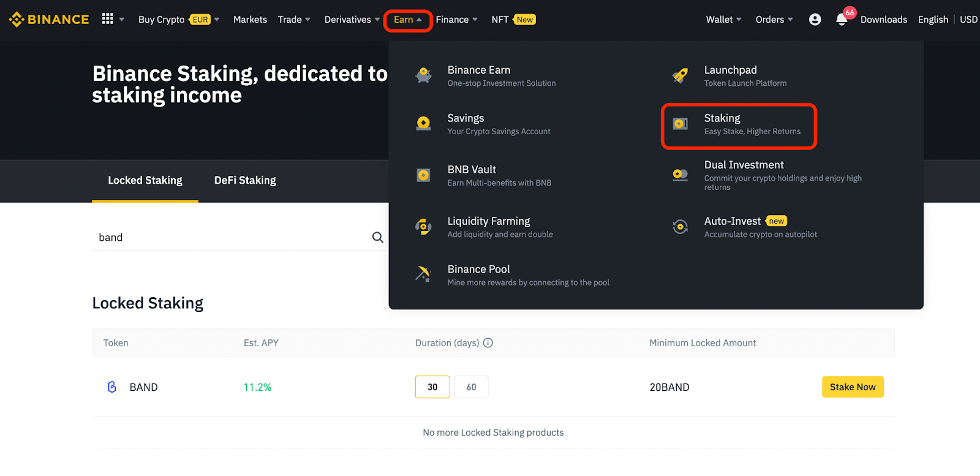Click the 11.2% estimated APY value

(257, 387)
